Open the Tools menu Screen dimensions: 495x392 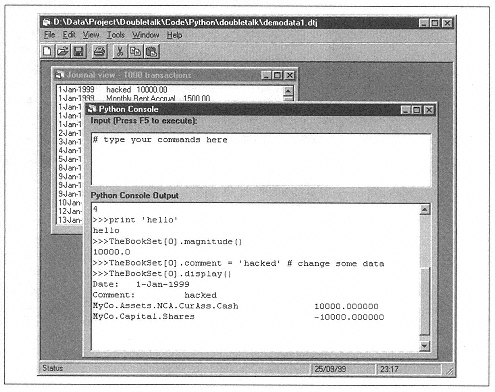coord(116,35)
